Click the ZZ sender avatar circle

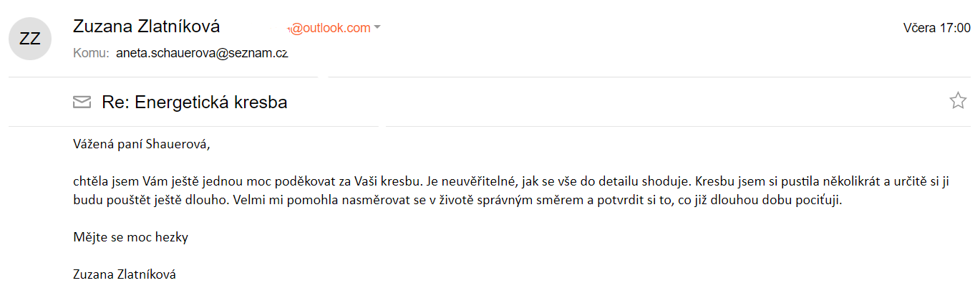pyautogui.click(x=30, y=39)
